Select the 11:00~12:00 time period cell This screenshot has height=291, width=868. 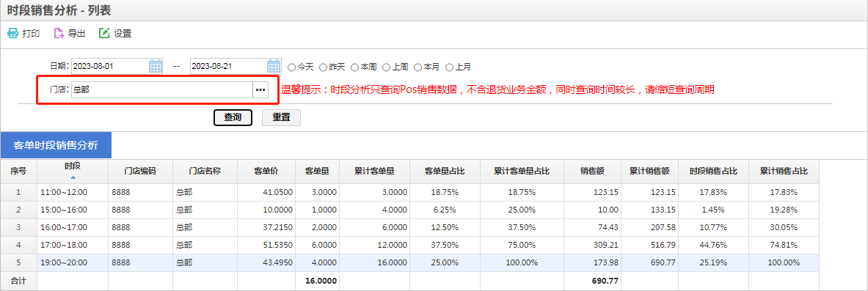73,192
